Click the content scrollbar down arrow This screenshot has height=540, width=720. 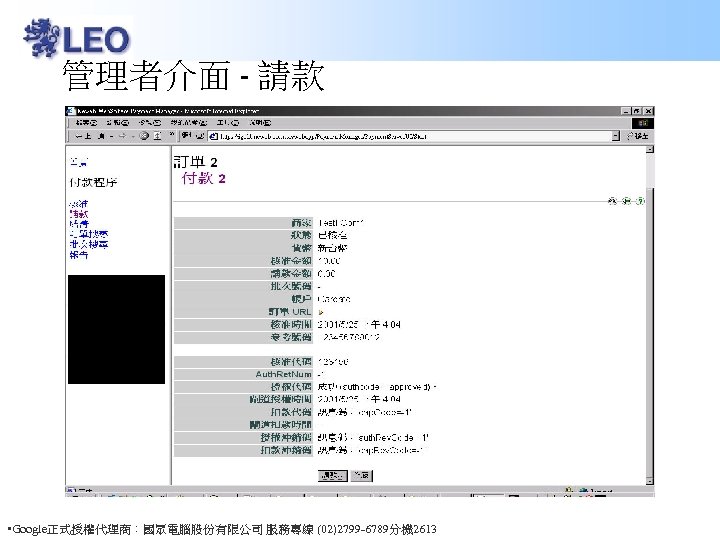pos(649,481)
